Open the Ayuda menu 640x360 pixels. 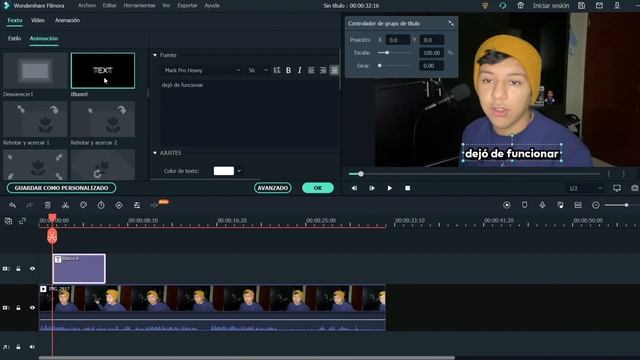(x=212, y=6)
